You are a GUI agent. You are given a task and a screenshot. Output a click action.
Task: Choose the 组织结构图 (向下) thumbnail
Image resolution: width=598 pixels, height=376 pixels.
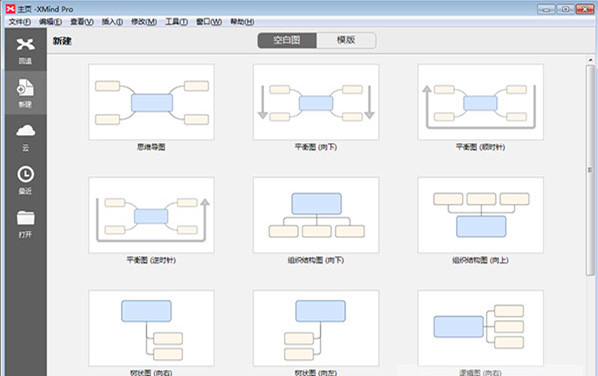tap(316, 215)
